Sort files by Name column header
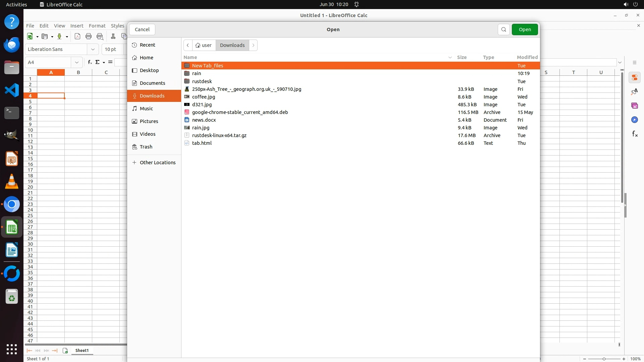 [190, 57]
